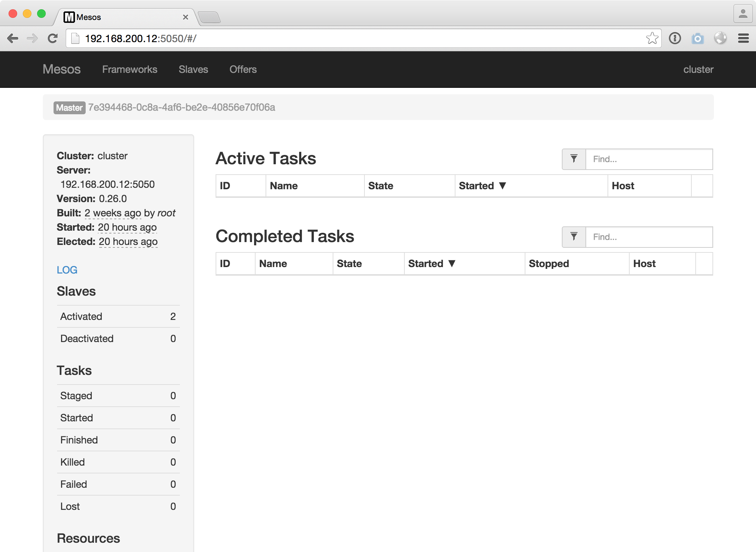Click the Completed Tasks filter icon
This screenshot has height=552, width=756.
click(574, 237)
